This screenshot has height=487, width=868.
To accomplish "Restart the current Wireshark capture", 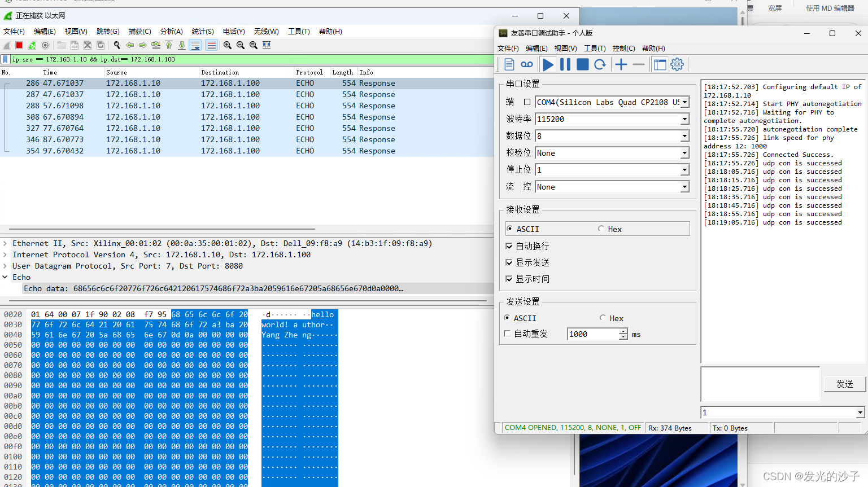I will 32,45.
